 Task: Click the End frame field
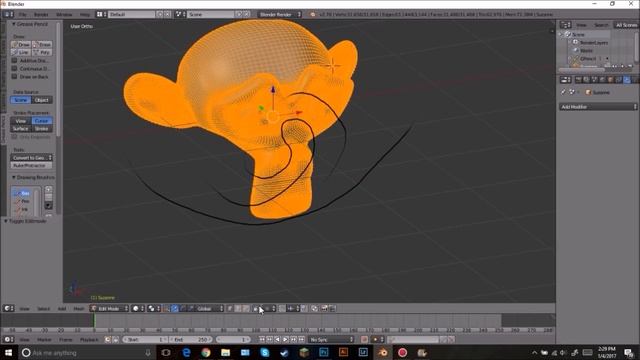[191, 340]
